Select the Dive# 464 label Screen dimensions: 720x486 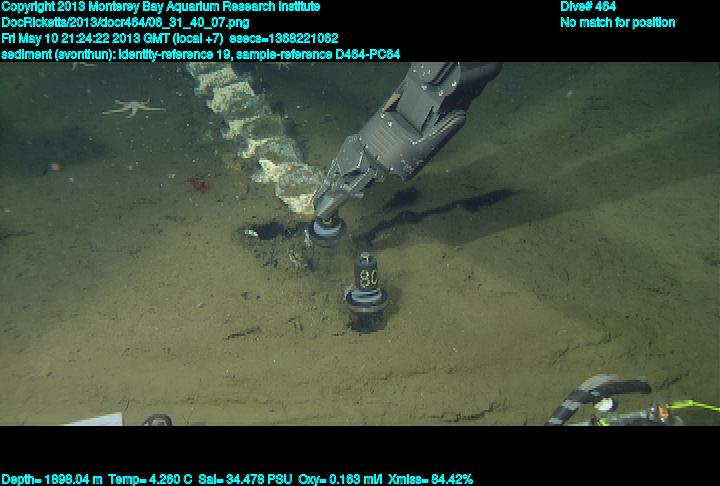click(x=588, y=7)
